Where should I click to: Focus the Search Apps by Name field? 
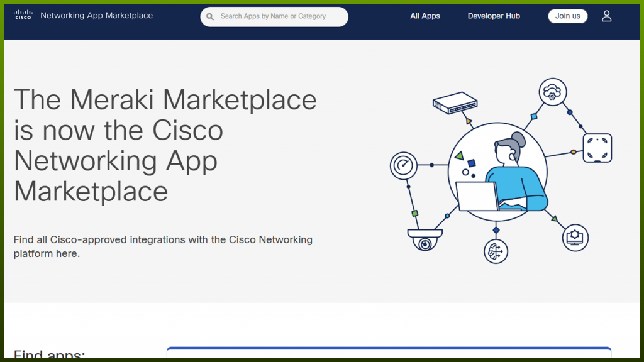274,16
